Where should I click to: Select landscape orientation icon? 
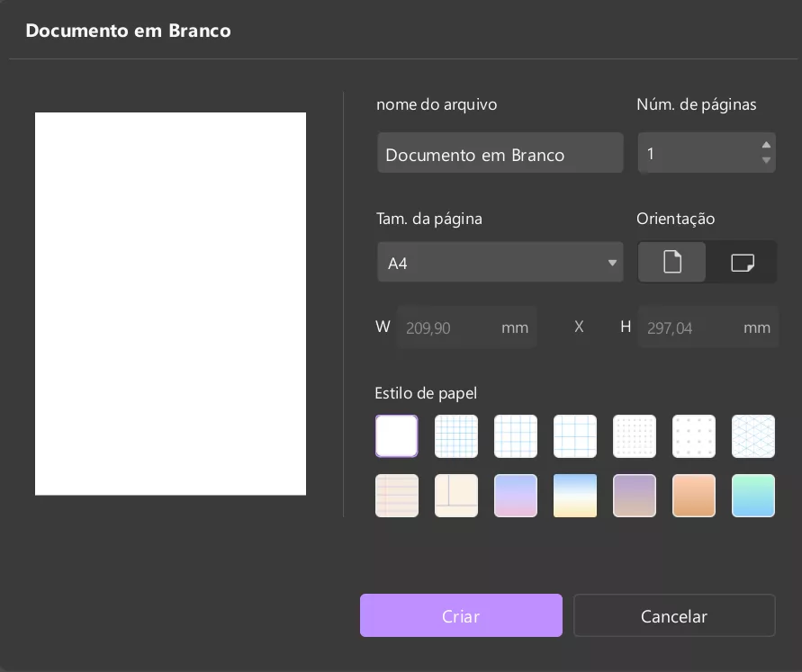(x=742, y=262)
